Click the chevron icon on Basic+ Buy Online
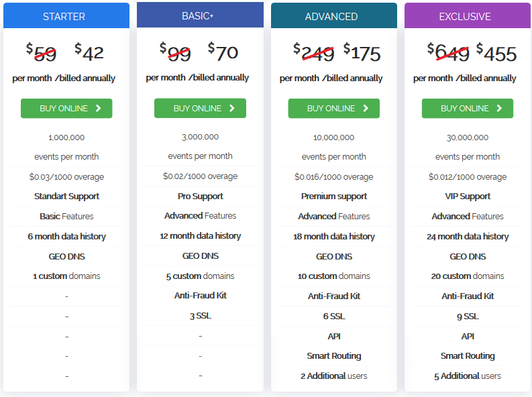 [x=232, y=108]
